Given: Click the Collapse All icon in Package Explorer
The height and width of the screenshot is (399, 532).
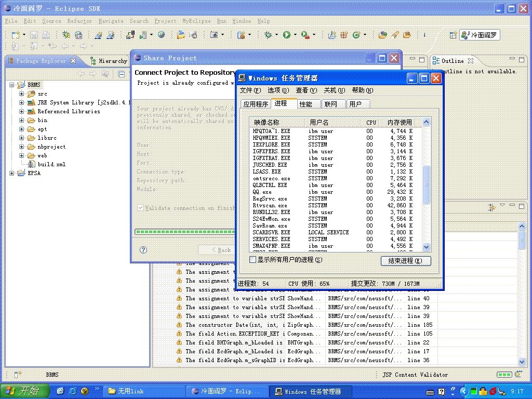Looking at the screenshot, I should [122, 74].
